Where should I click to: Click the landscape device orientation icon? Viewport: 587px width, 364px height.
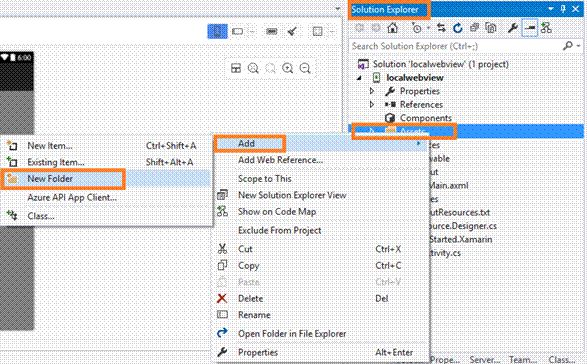[238, 31]
